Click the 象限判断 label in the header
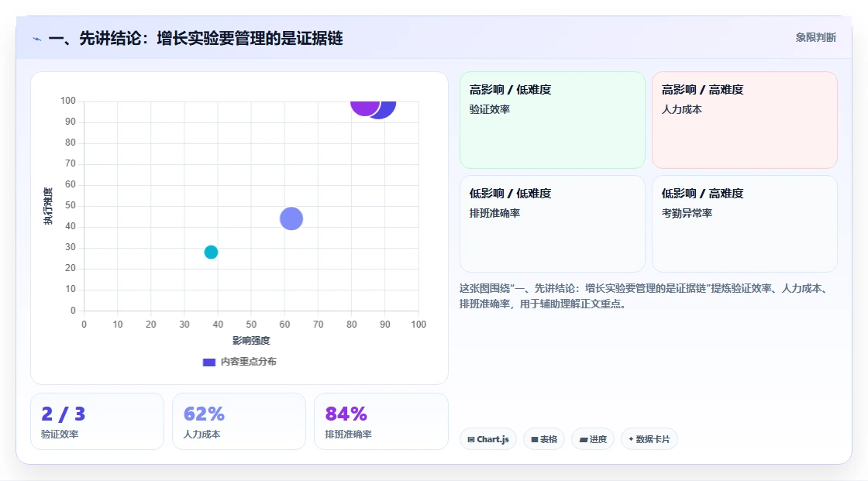 point(815,38)
